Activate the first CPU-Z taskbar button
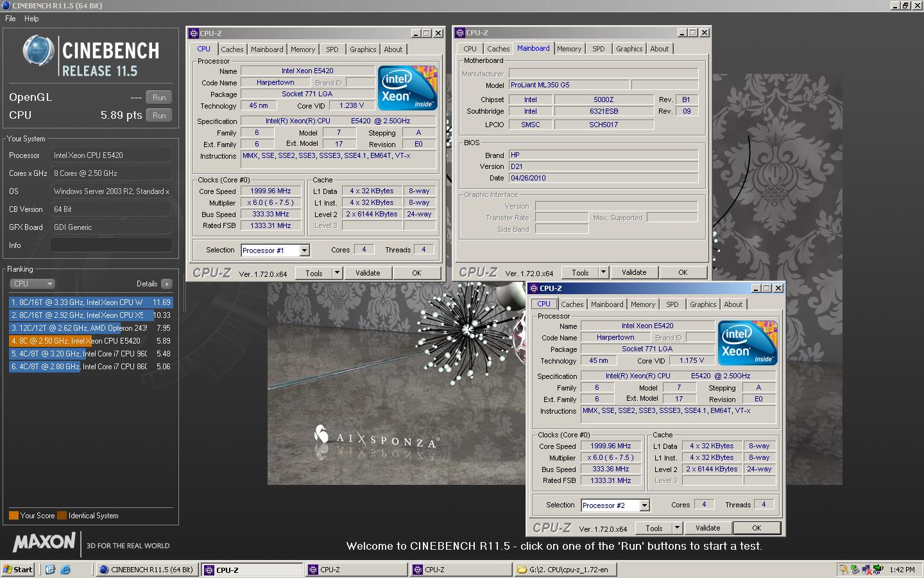 252,570
